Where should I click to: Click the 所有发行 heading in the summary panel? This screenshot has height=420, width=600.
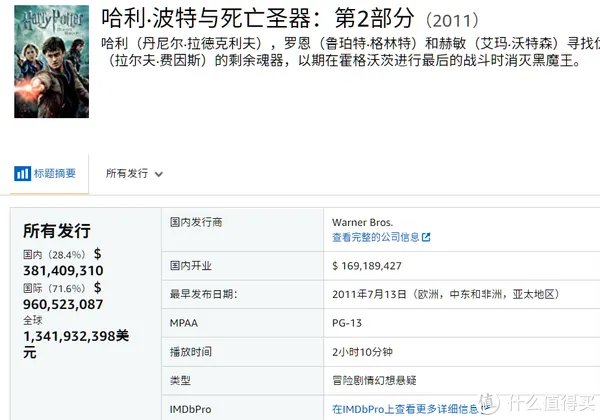57,231
